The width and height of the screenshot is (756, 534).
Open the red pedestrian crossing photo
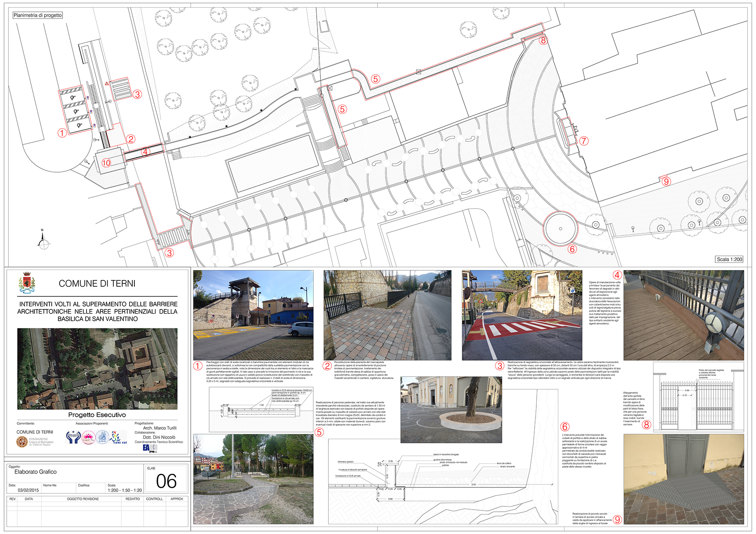point(522,315)
